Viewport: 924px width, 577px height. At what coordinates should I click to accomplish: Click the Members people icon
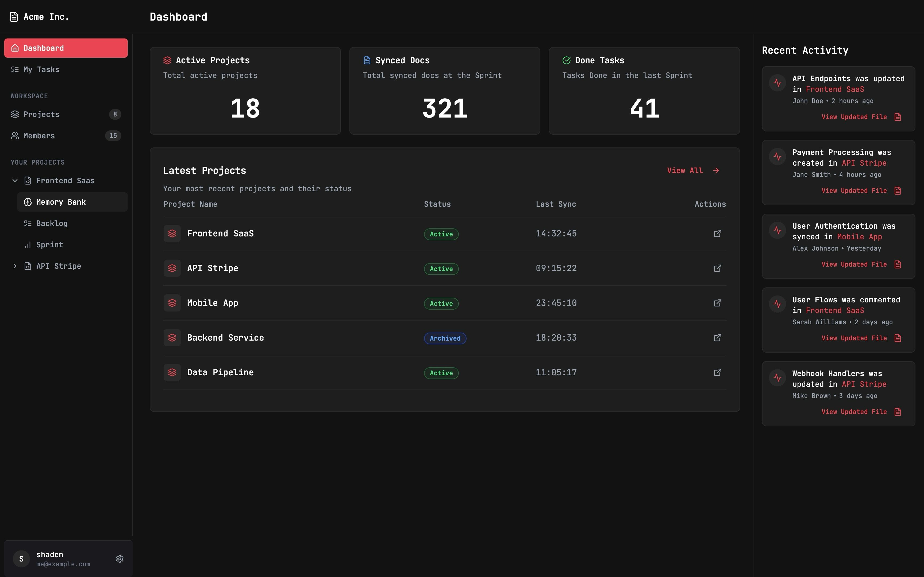tap(15, 135)
